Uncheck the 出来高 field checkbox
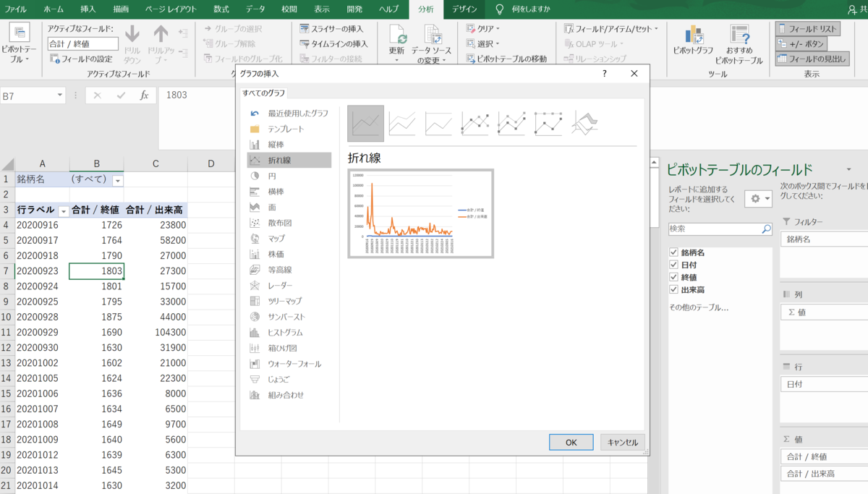 click(674, 289)
